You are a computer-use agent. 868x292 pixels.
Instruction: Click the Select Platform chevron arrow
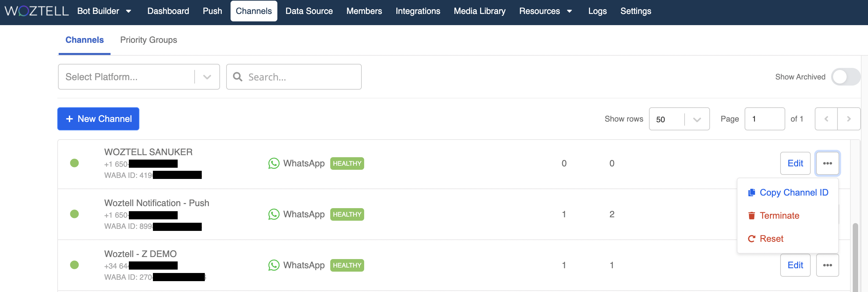click(207, 77)
